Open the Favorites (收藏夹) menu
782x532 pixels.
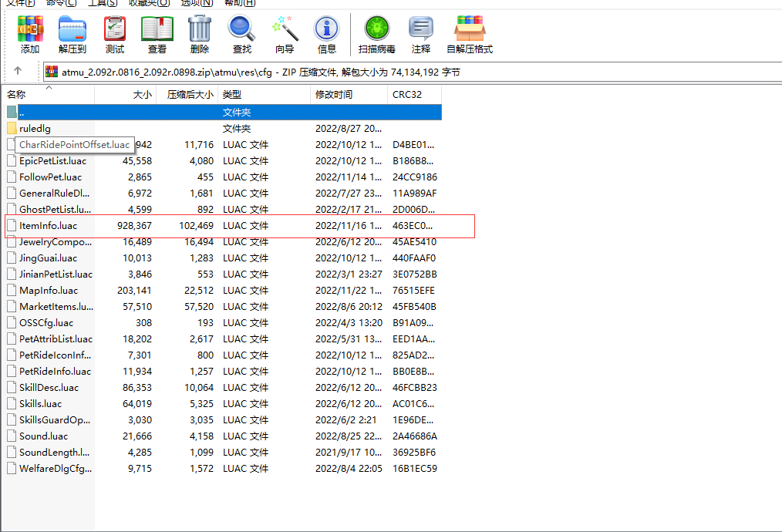click(x=149, y=3)
